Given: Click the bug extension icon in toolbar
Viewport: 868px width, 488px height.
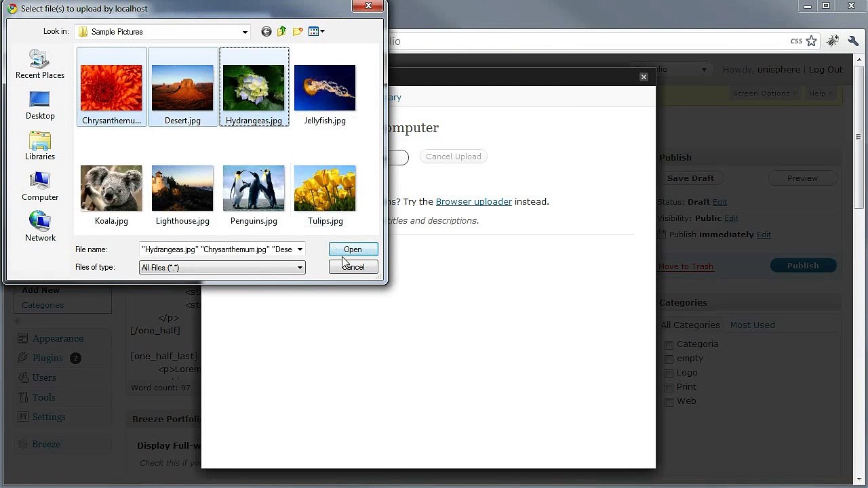Looking at the screenshot, I should (833, 41).
